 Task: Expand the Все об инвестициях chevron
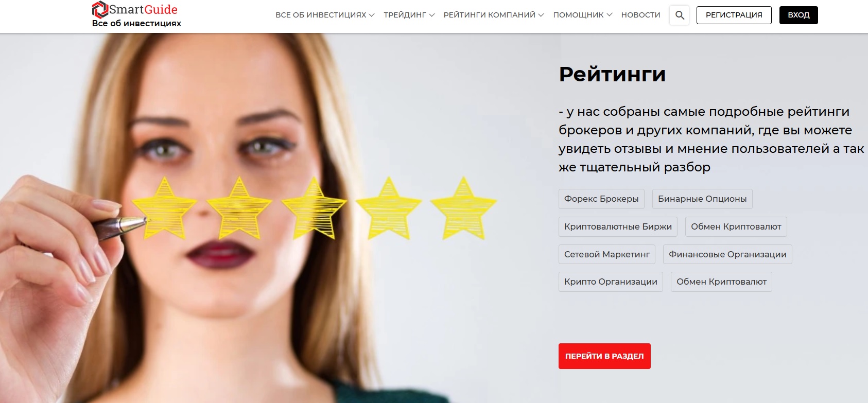pyautogui.click(x=372, y=15)
